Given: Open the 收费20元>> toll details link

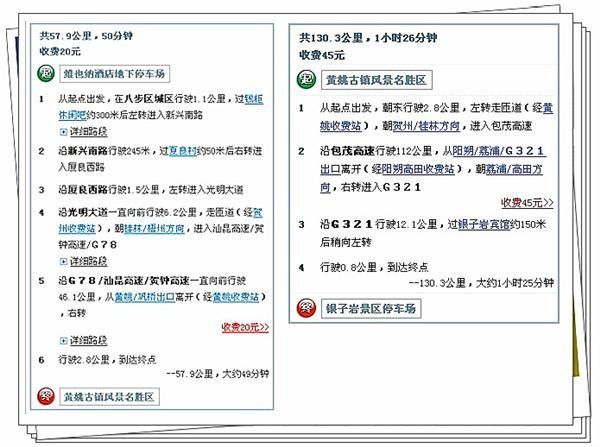Looking at the screenshot, I should 247,326.
